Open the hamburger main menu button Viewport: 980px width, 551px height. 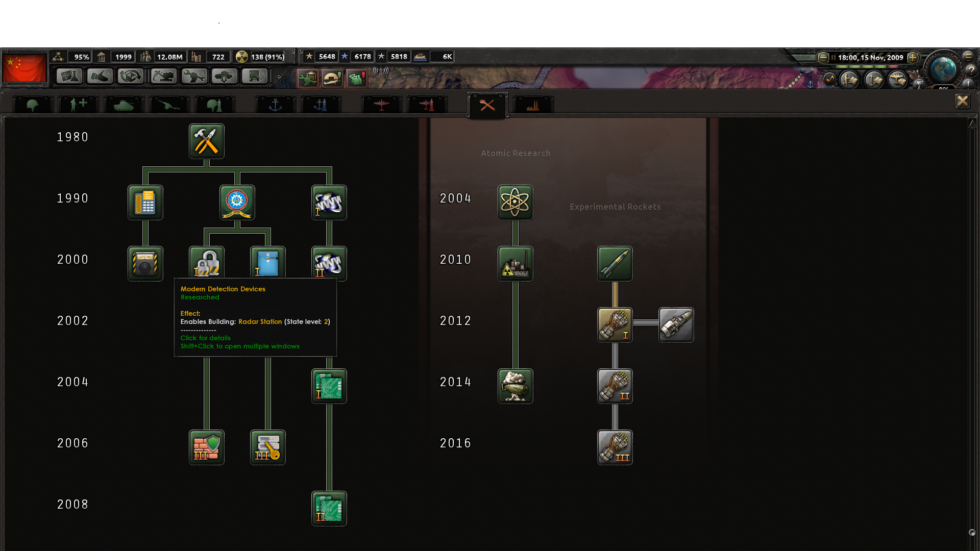coord(968,56)
